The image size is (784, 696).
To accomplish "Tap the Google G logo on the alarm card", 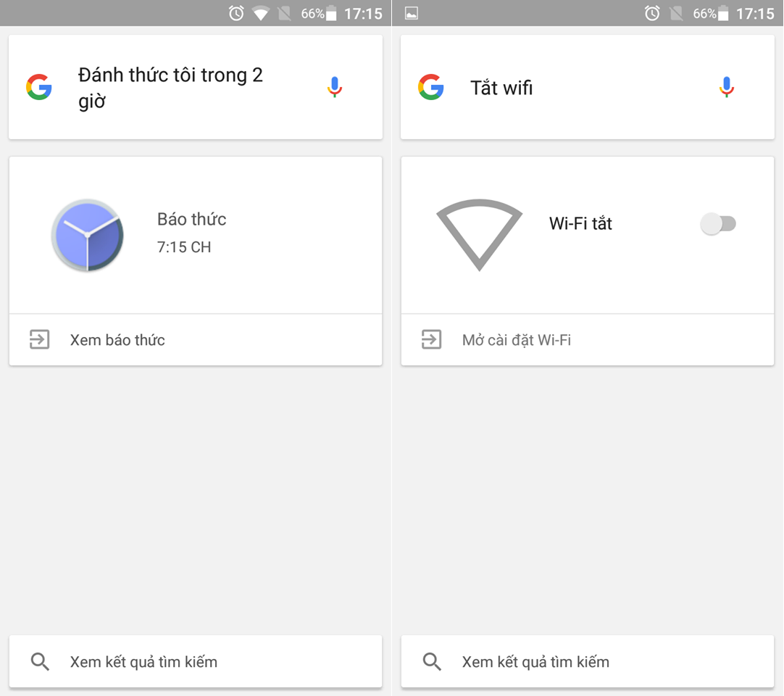I will (x=39, y=87).
